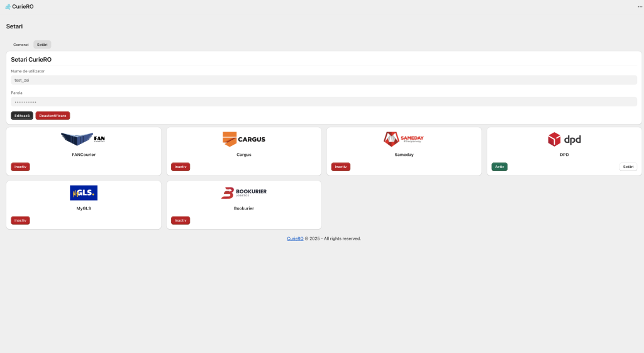The height and width of the screenshot is (353, 644).
Task: Click the CurieRO app title text
Action: click(x=23, y=6)
